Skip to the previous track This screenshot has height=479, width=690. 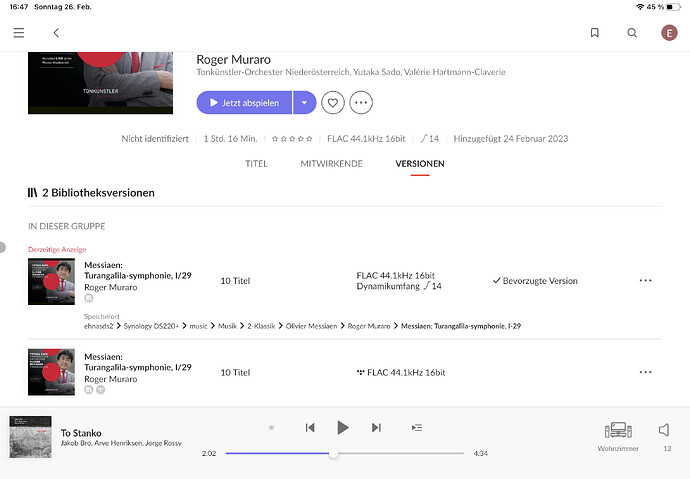[310, 428]
